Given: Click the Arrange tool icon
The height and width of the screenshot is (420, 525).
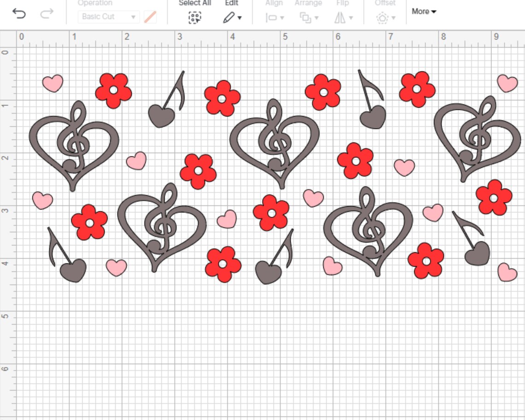Looking at the screenshot, I should (x=305, y=17).
